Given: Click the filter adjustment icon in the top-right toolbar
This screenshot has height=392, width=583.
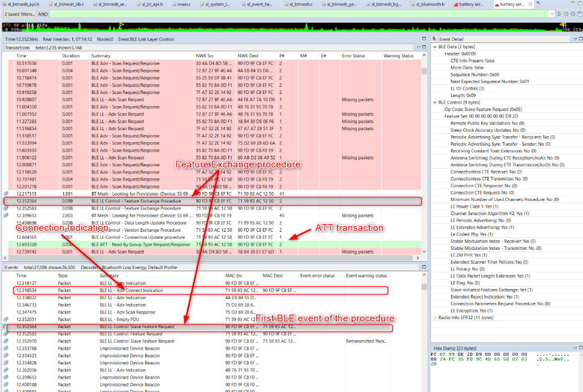Looking at the screenshot, I should coord(559,14).
